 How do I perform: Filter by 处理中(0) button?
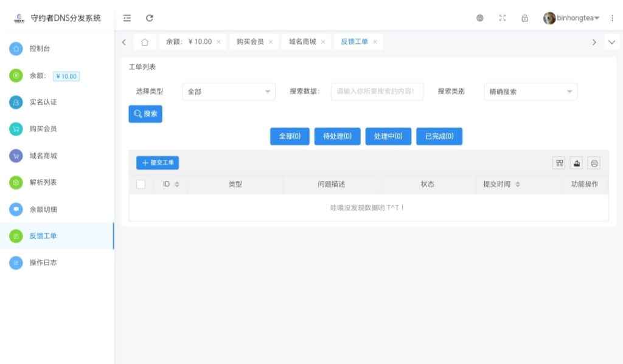[x=388, y=136]
